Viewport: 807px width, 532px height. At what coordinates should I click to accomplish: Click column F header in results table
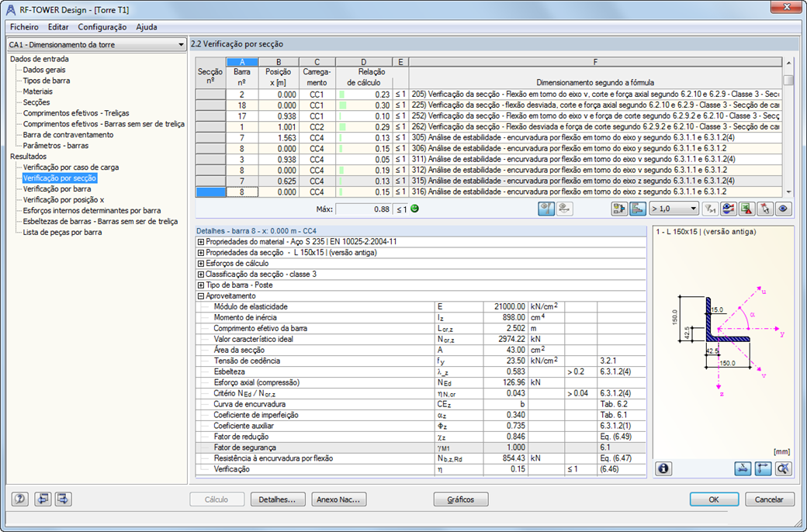pos(595,62)
